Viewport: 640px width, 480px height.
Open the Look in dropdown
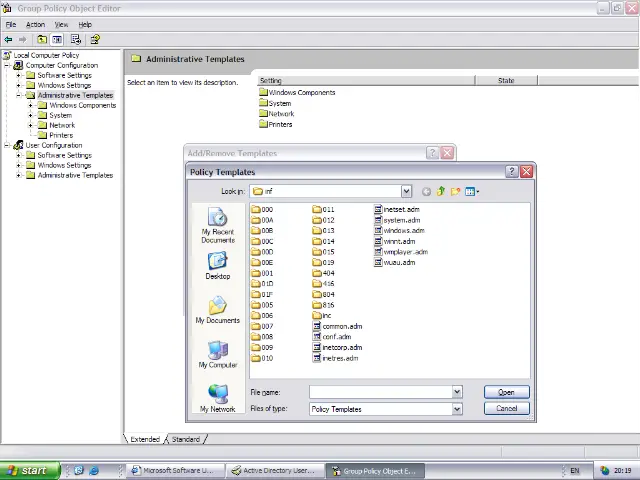pos(406,191)
